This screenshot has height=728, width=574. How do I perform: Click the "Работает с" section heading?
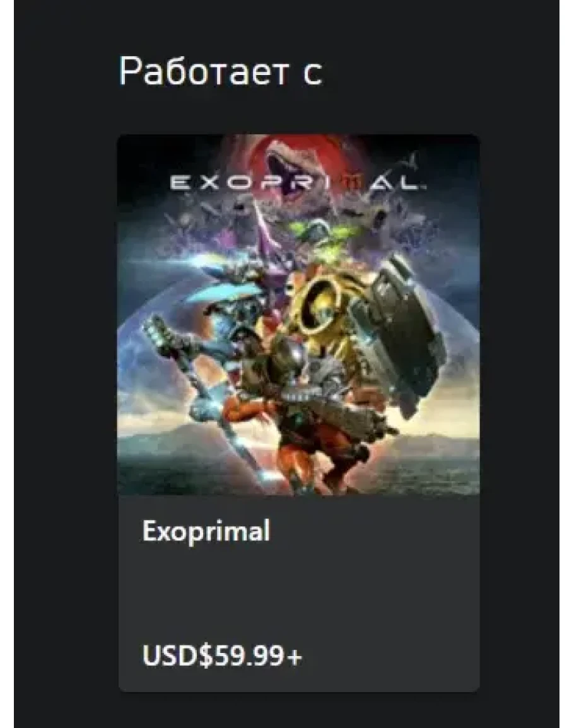221,71
